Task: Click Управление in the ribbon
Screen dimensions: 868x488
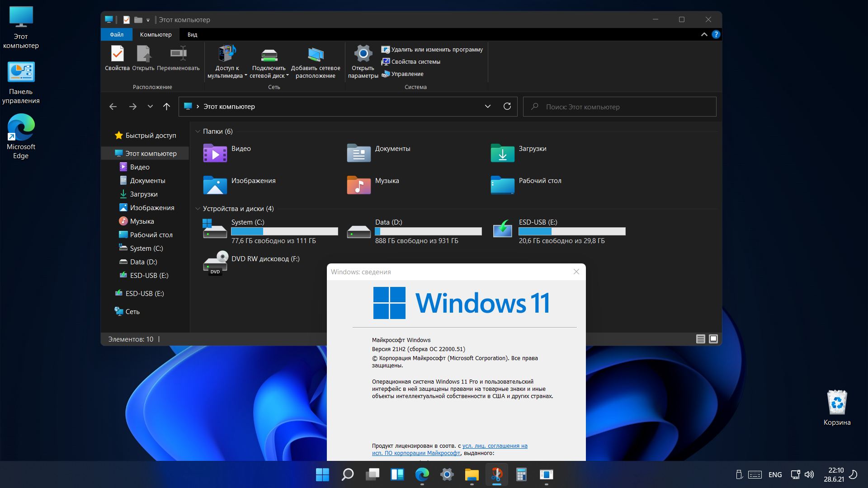Action: 402,74
